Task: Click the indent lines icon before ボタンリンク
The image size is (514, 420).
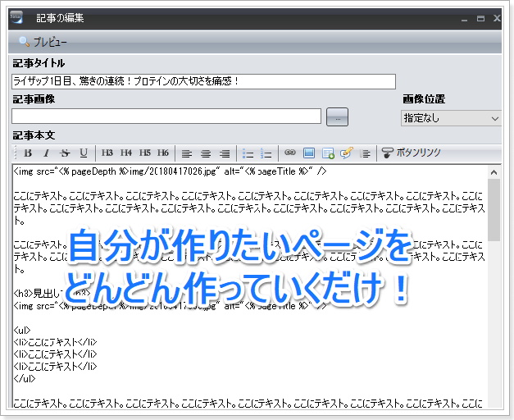Action: pos(365,153)
